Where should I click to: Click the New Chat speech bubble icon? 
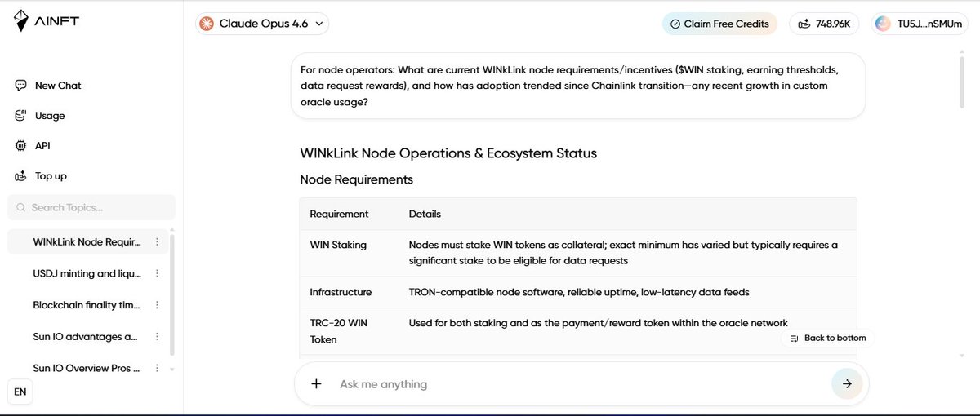[x=20, y=86]
